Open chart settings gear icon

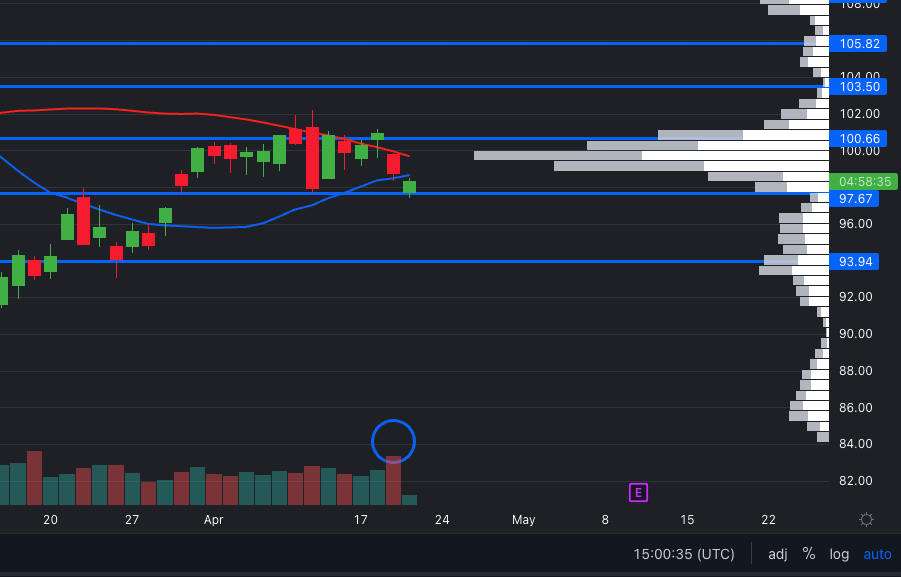point(866,520)
